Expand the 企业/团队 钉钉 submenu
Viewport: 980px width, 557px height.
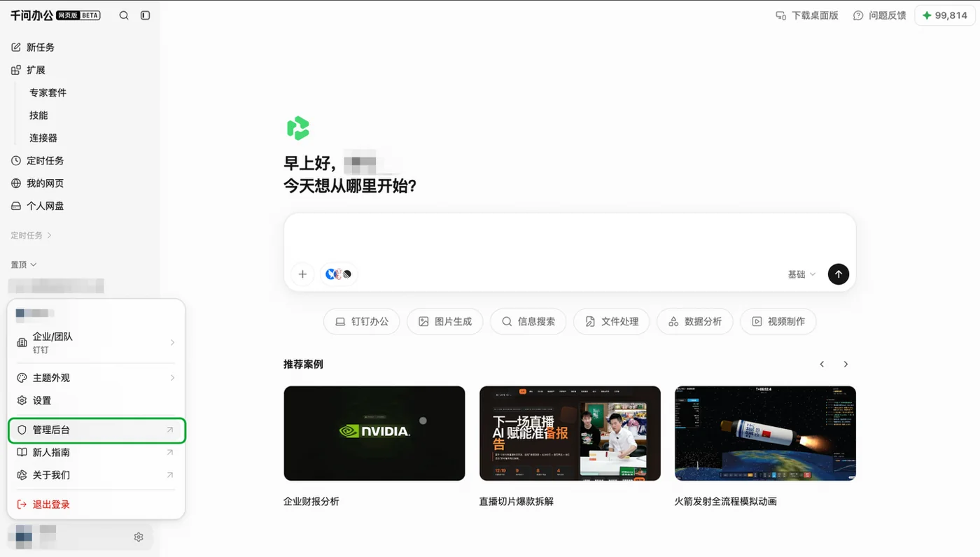tap(96, 342)
